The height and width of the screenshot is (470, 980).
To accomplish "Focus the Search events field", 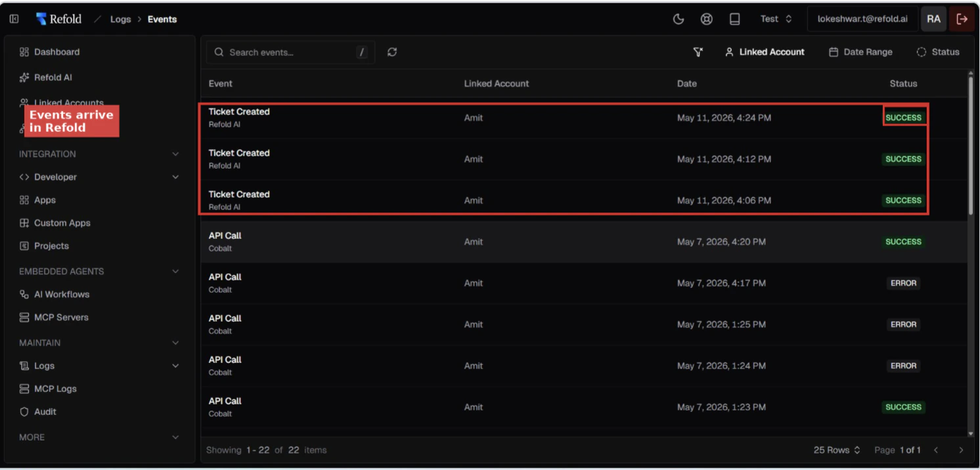I will (290, 52).
